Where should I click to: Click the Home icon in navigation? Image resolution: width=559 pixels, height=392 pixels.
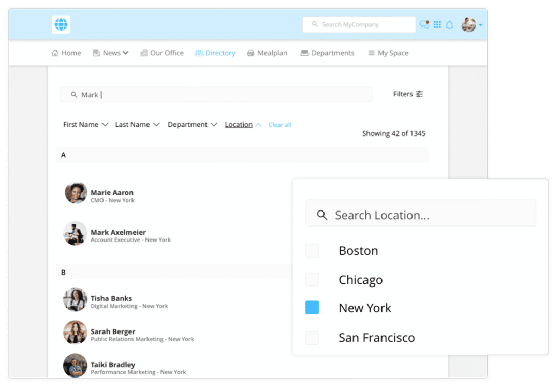[55, 53]
